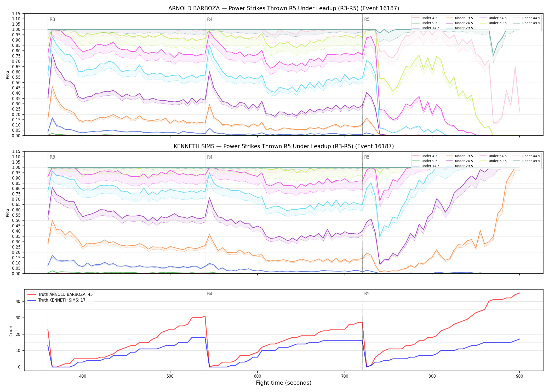Click the ARNOLD BARBOZA chart title

tap(284, 8)
